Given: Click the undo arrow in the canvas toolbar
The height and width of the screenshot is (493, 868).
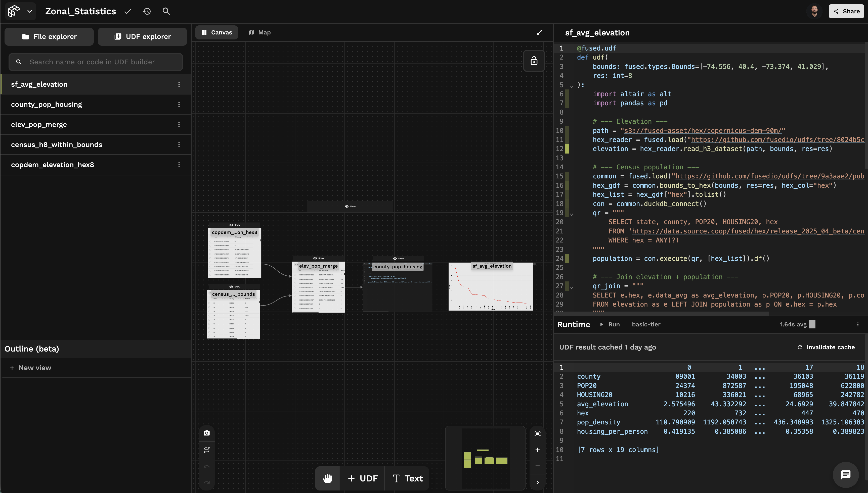Looking at the screenshot, I should (x=207, y=466).
